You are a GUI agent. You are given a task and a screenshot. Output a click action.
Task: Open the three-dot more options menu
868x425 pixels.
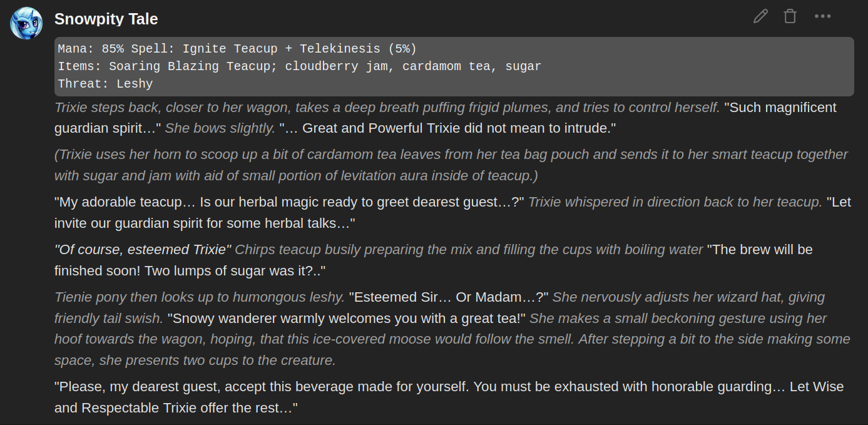[822, 16]
